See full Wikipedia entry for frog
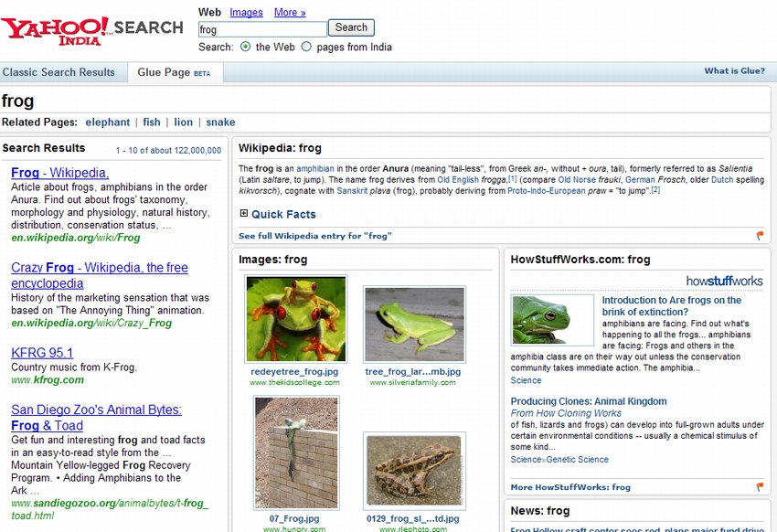 pyautogui.click(x=315, y=236)
